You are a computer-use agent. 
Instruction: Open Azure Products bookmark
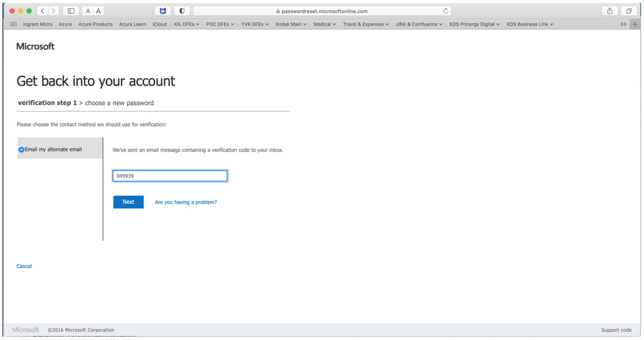[x=95, y=24]
